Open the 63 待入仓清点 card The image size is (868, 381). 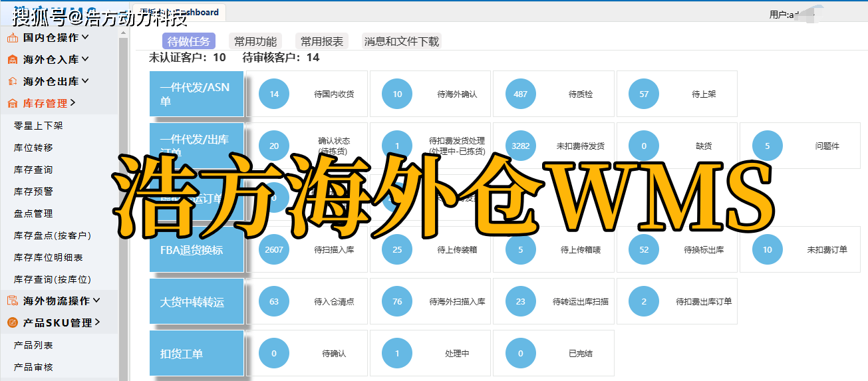point(307,301)
